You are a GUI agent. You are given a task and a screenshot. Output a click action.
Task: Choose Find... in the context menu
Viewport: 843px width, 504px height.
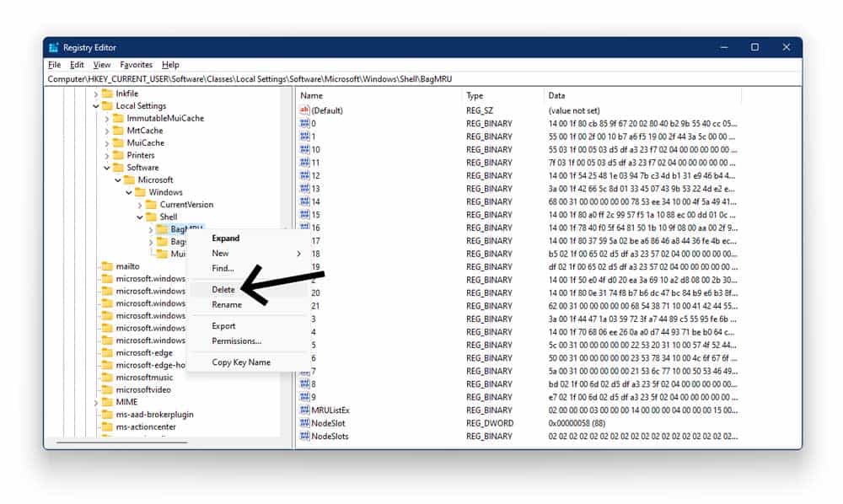click(223, 268)
